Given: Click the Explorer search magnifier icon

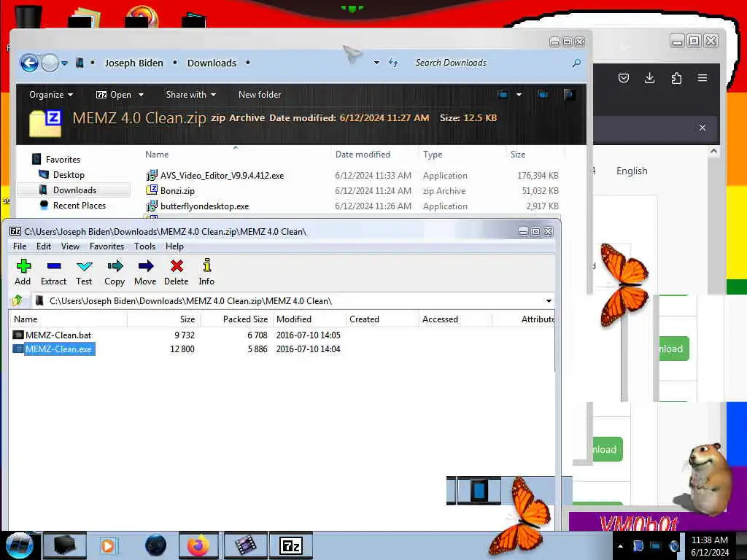Looking at the screenshot, I should coord(576,63).
